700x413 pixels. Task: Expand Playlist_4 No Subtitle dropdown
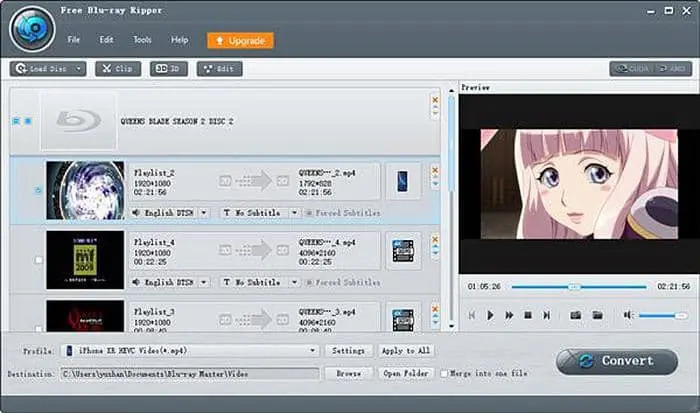294,282
